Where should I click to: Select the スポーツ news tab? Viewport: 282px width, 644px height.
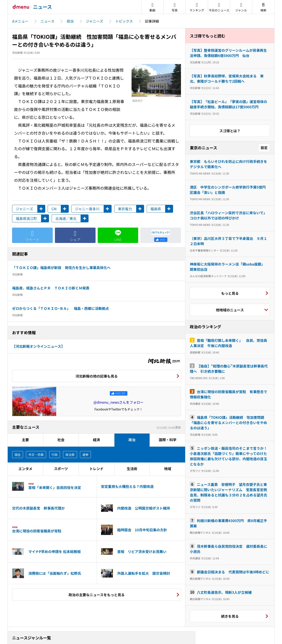tap(61, 469)
